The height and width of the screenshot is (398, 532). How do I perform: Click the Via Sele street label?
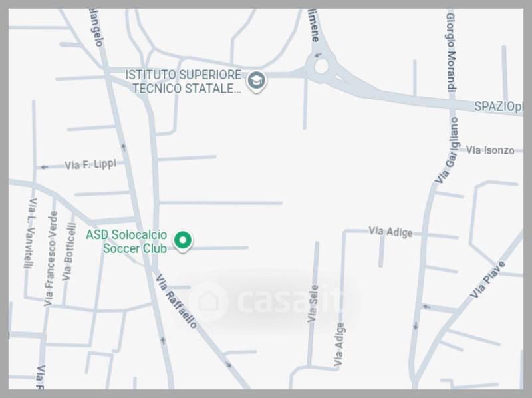click(x=313, y=303)
